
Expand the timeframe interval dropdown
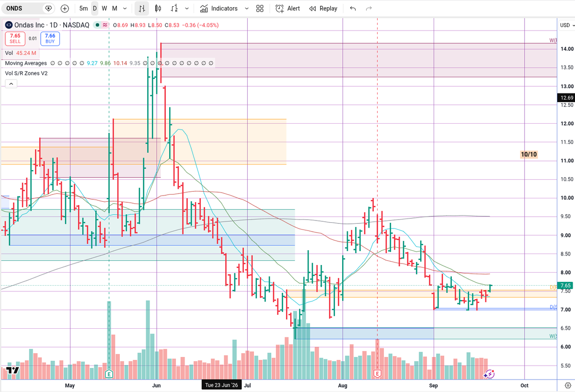pos(125,8)
